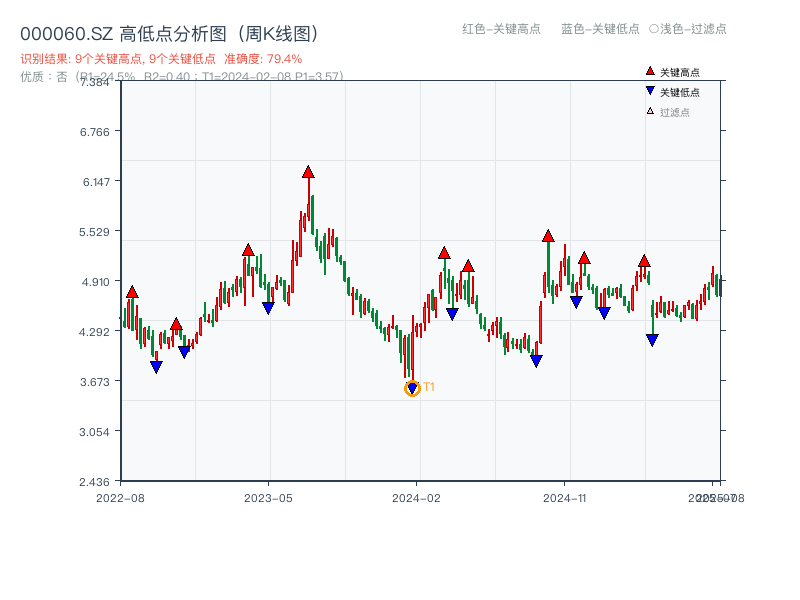The width and height of the screenshot is (800, 600).
Task: Click the 2024-02 x-axis date label
Action: pos(416,498)
